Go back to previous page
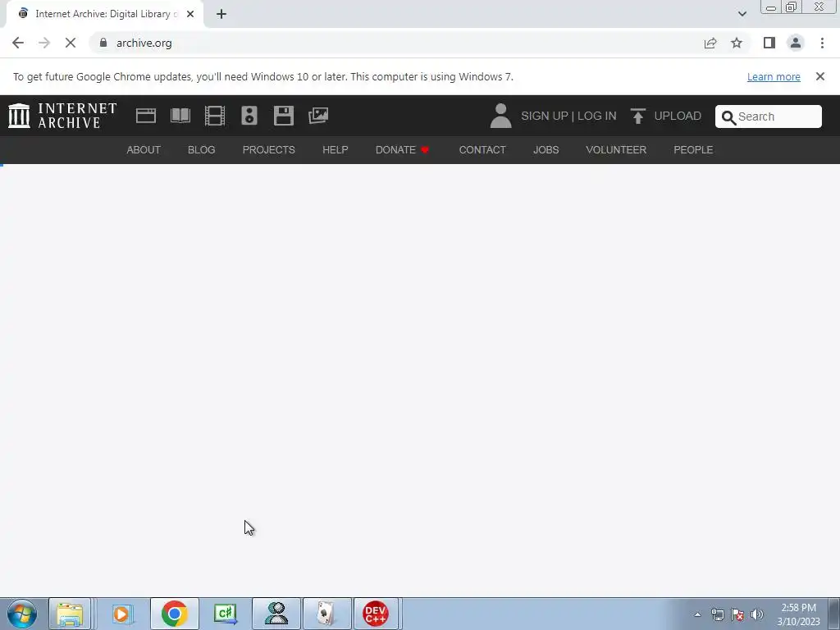Screen dimensions: 840x630 coord(18,43)
